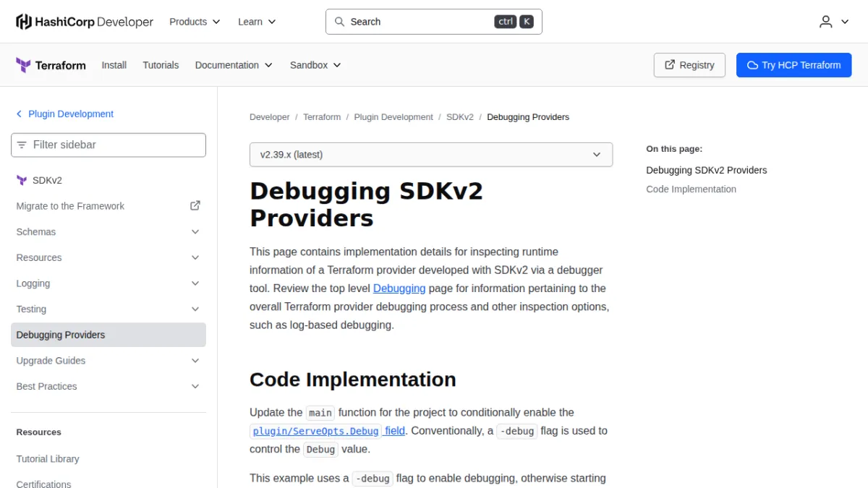The height and width of the screenshot is (488, 868).
Task: Click the Terraform logo in the product bar
Action: tap(51, 65)
